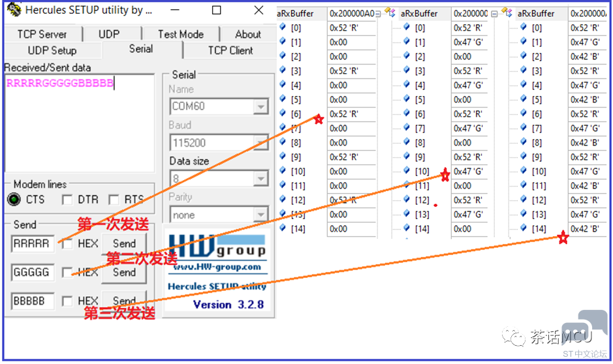Collapse the right aRxBuffer tree node
Screen dimensions: 613x364
click(494, 14)
